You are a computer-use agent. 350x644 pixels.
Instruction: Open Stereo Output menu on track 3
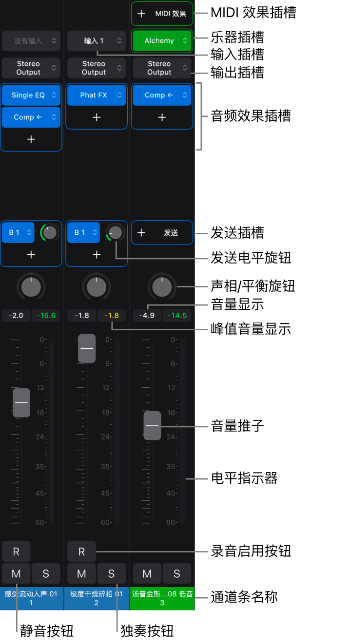[162, 68]
